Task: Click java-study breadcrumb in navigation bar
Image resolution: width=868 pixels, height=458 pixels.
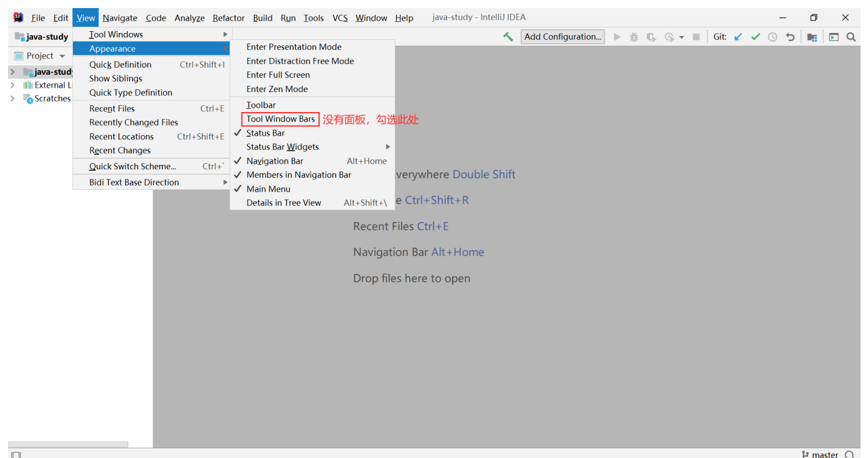Action: [47, 37]
